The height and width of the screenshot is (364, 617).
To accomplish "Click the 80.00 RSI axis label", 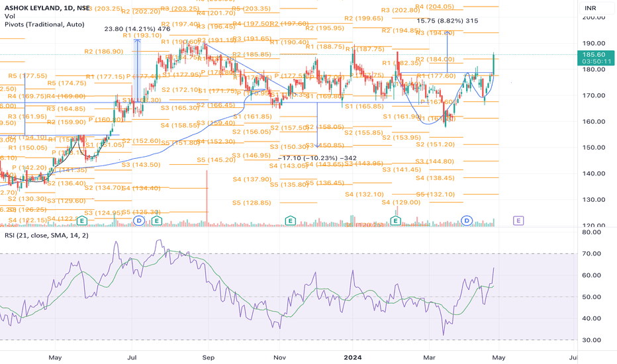I will 591,232.
